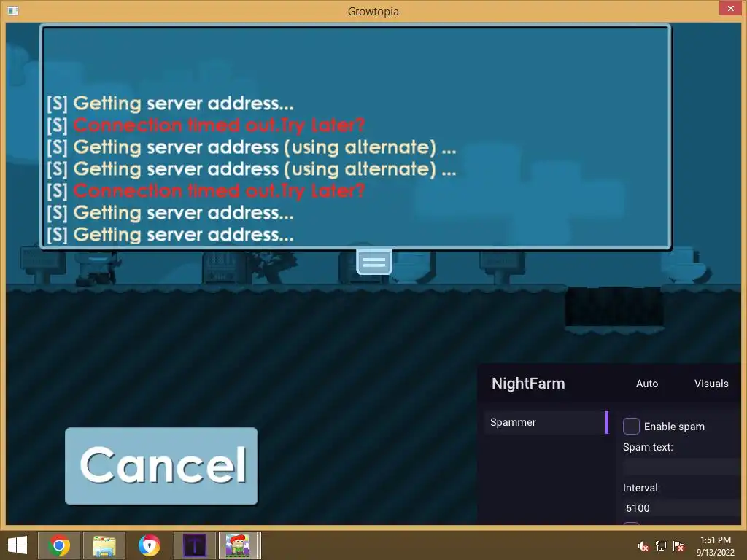
Task: Open the Action Center flag icon
Action: [678, 546]
